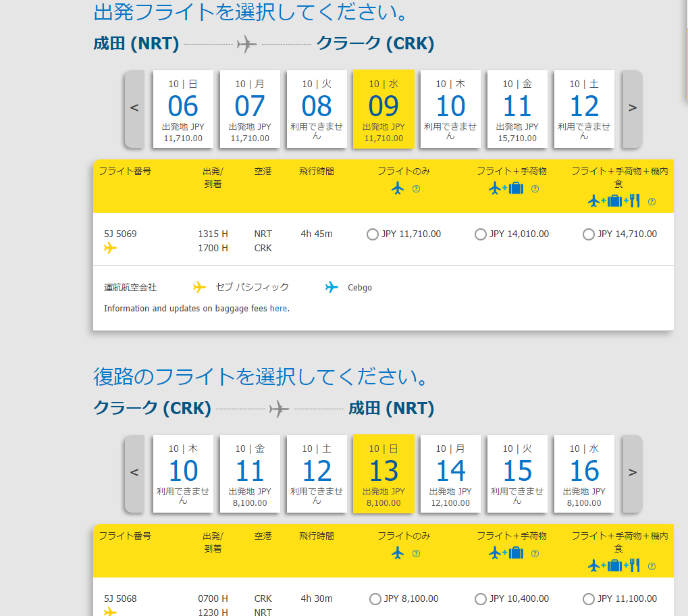Choose return flight-only fare JPY 8,100.00
This screenshot has height=616, width=688.
click(x=375, y=599)
